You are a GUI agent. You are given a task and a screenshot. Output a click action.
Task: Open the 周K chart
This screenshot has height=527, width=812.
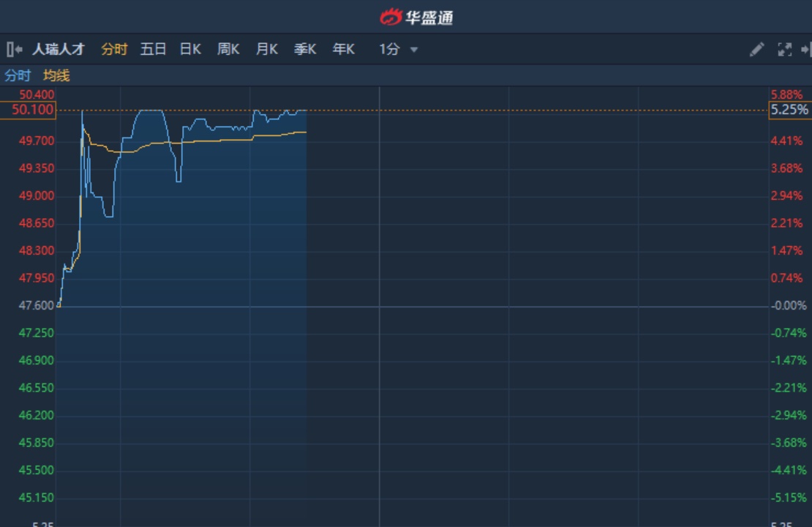click(228, 49)
